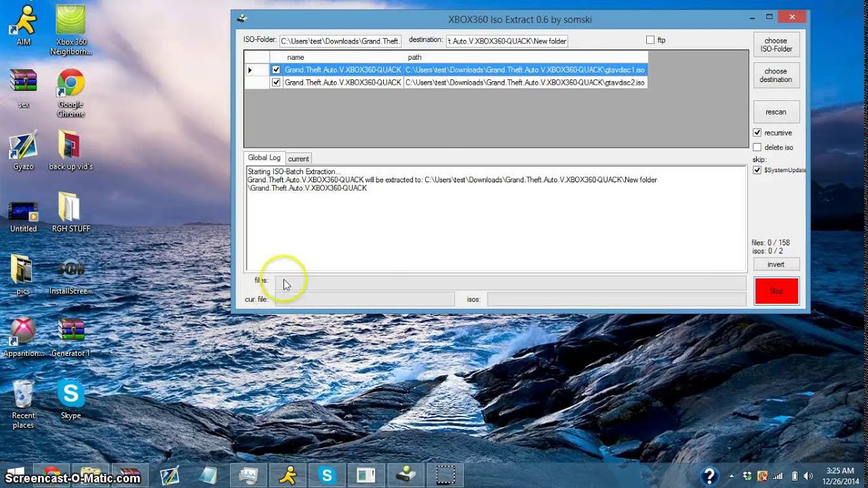
Task: Open the Recent places desktop icon
Action: click(23, 404)
